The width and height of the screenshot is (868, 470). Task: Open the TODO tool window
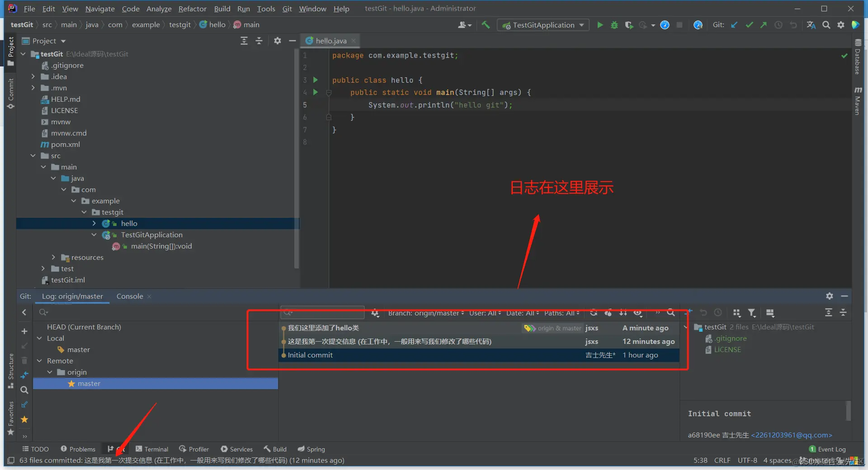35,449
